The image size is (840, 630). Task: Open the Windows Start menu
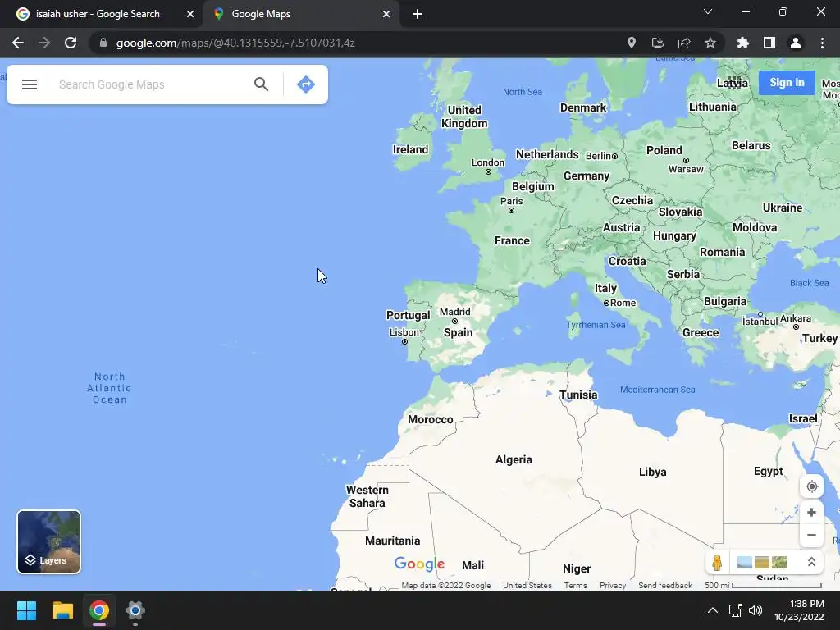pyautogui.click(x=26, y=610)
